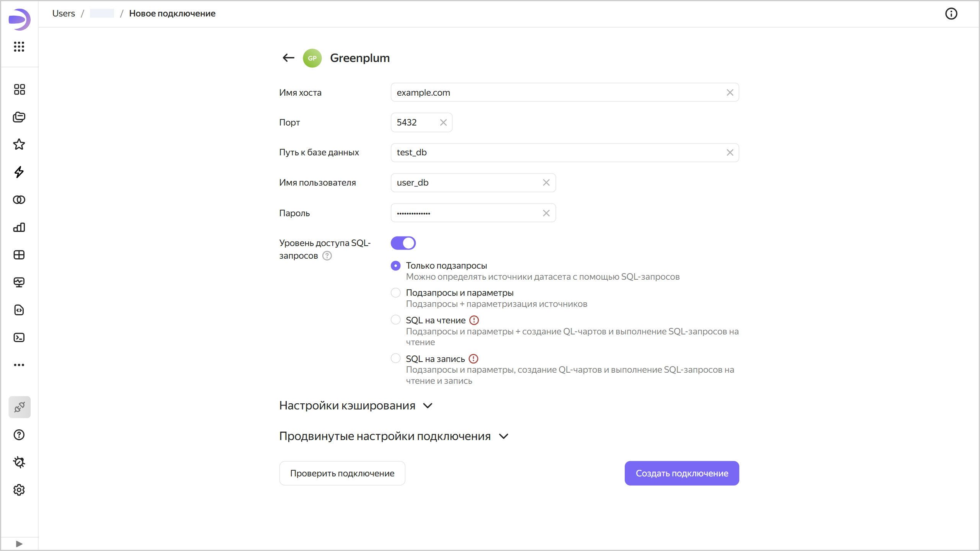
Task: Show the warning next to SQL на чтение
Action: click(474, 320)
